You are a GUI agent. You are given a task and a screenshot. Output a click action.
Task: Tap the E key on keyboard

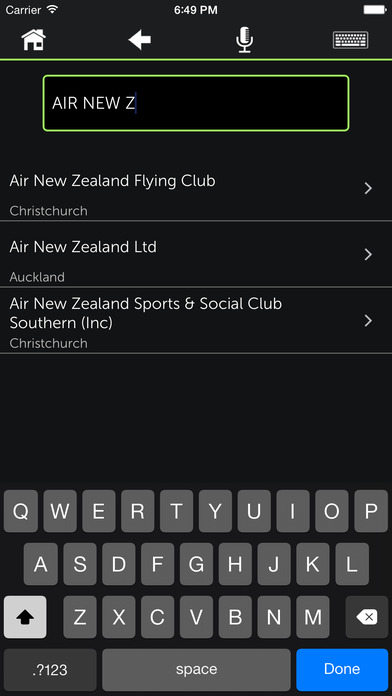[99, 511]
